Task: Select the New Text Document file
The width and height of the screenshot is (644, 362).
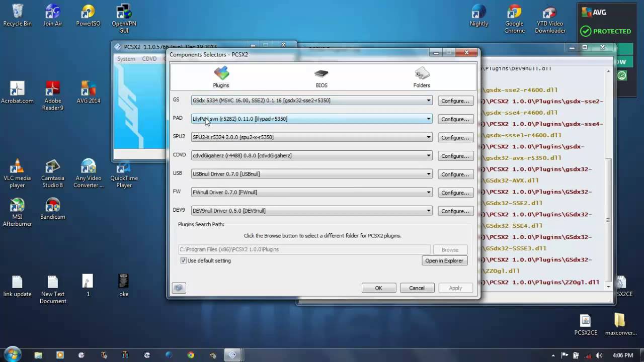Action: pos(52,290)
